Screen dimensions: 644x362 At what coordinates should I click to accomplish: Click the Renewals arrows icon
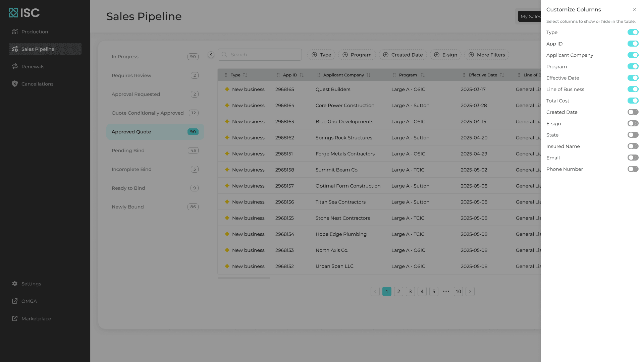15,66
